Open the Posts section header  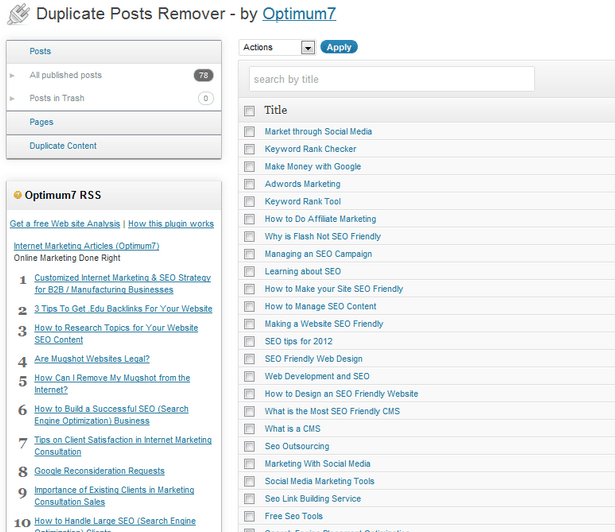(x=114, y=52)
